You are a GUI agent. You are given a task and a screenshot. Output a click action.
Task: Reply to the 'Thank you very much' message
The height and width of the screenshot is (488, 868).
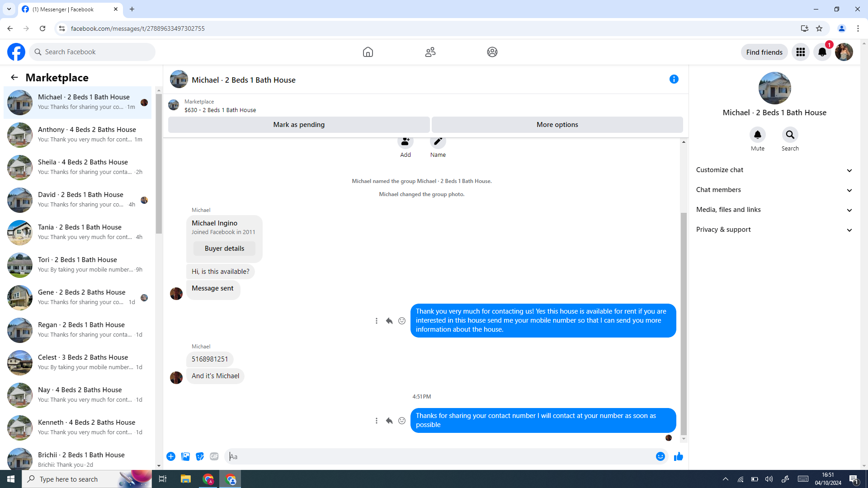click(389, 321)
